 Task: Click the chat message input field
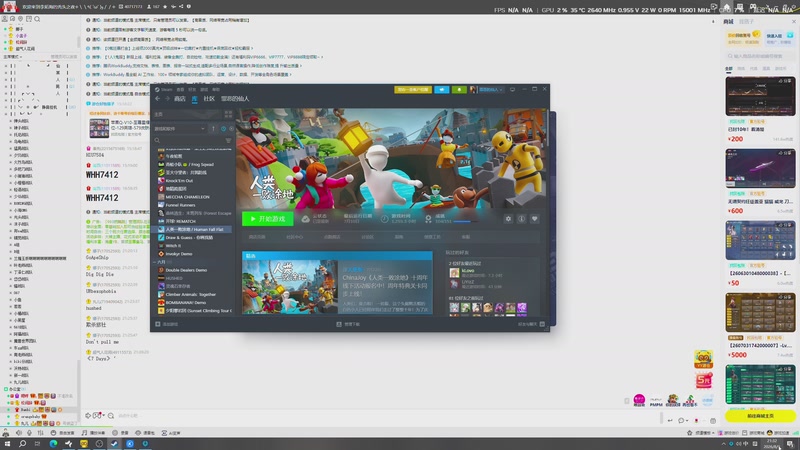[388, 416]
